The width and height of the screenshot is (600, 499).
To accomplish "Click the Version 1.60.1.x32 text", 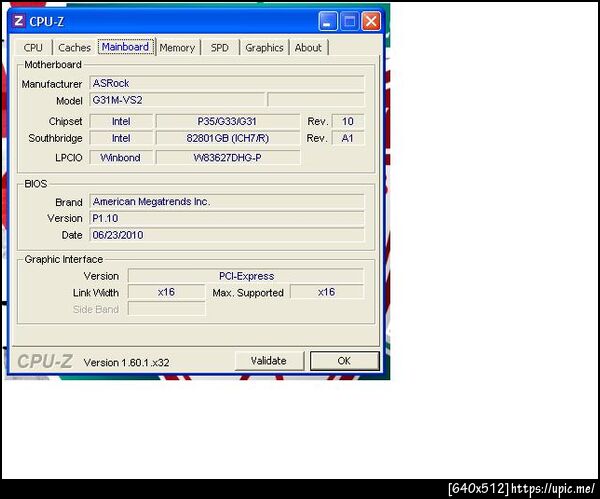I will click(x=126, y=362).
